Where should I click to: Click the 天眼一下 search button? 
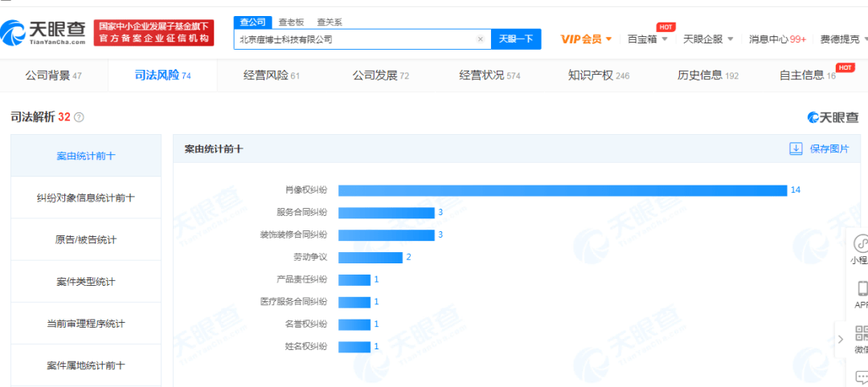(x=516, y=39)
